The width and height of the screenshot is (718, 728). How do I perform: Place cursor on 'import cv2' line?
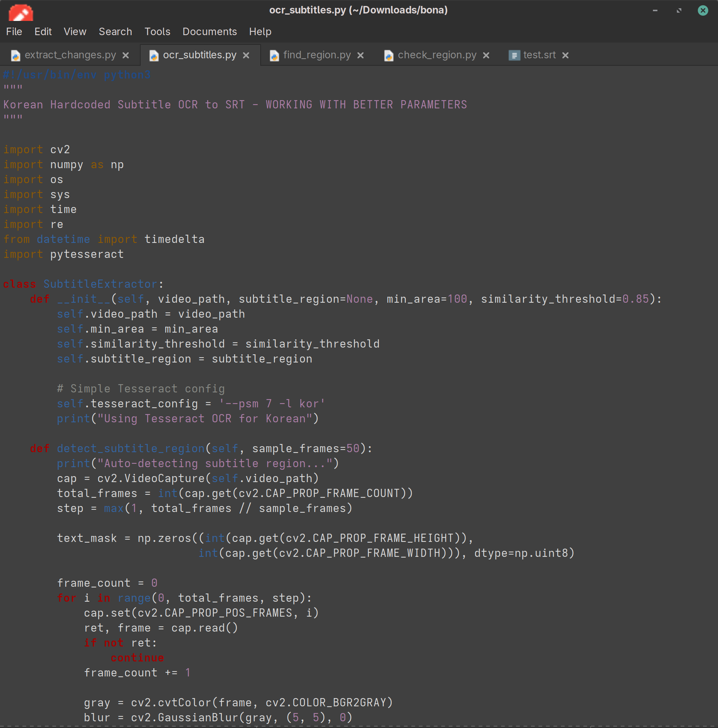[x=37, y=149]
